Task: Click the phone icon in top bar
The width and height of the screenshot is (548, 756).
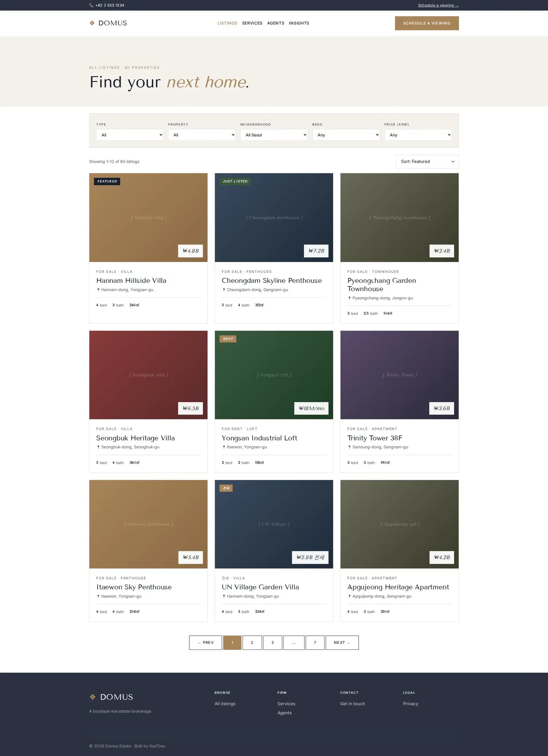Action: tap(91, 5)
